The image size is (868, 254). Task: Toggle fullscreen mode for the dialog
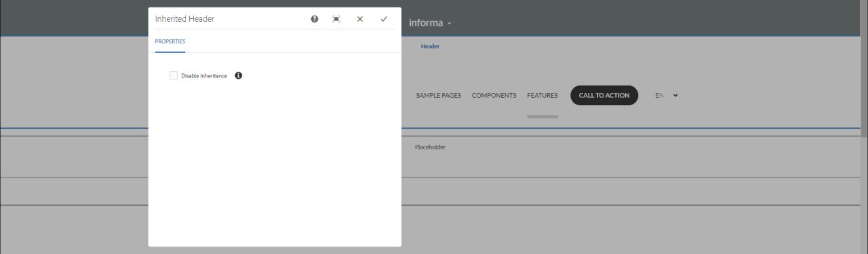click(x=336, y=19)
